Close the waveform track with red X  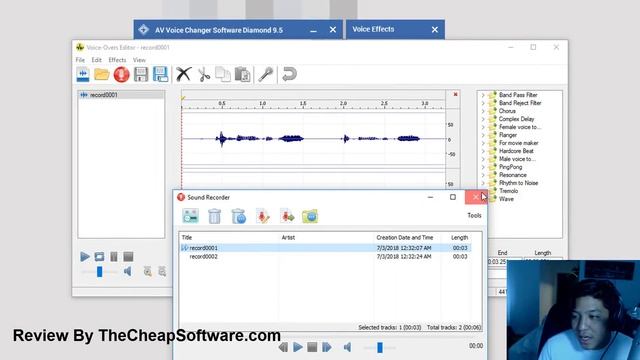pos(456,94)
